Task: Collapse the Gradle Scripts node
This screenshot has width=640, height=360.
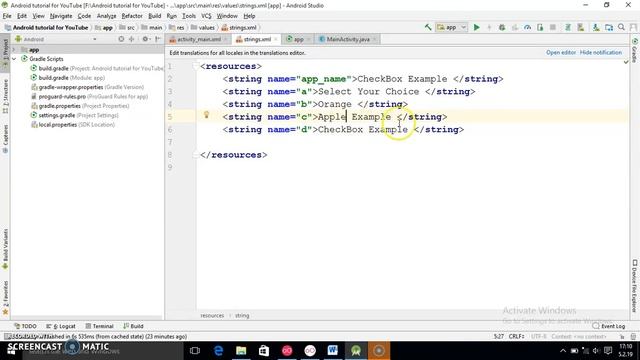Action: pyautogui.click(x=14, y=59)
